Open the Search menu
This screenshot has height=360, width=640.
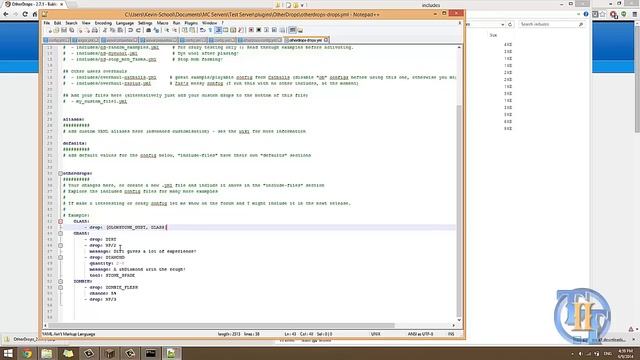[x=71, y=23]
